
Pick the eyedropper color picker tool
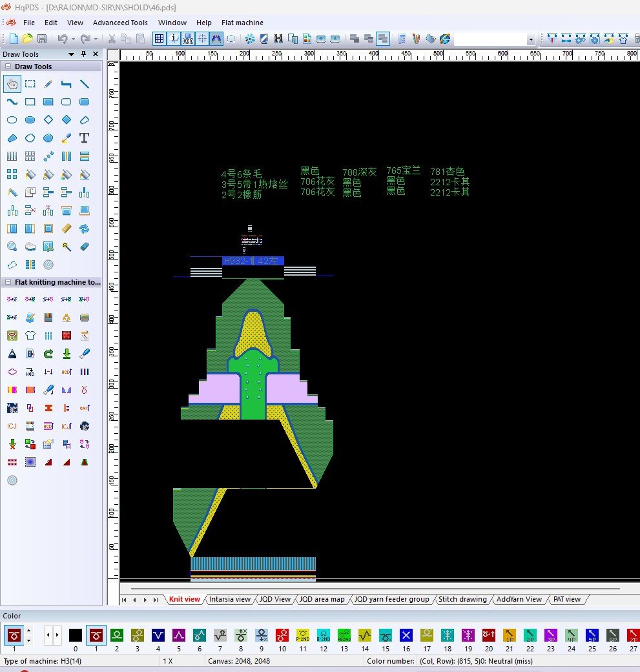pyautogui.click(x=66, y=138)
